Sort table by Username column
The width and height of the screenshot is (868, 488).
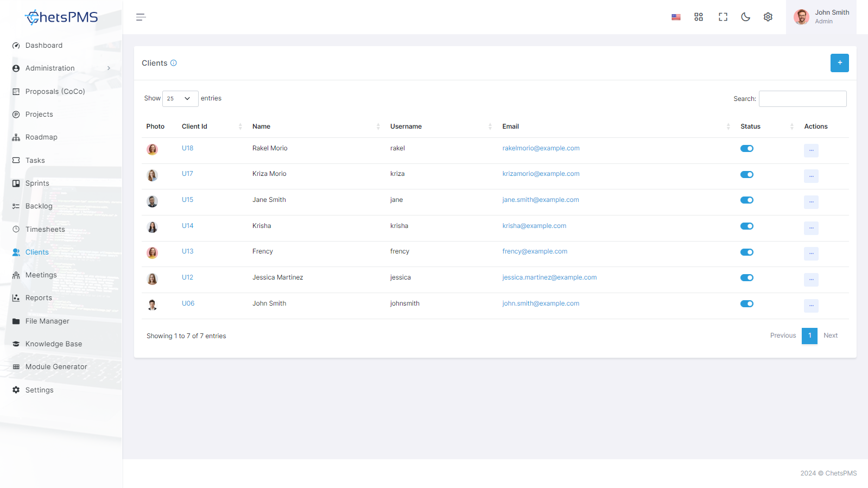click(x=441, y=126)
